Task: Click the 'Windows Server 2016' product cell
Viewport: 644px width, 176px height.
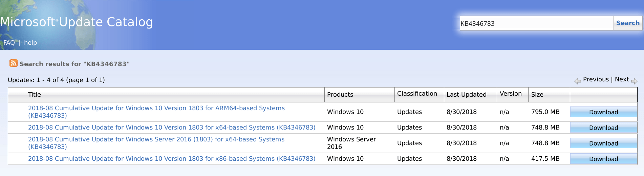Action: pos(351,143)
